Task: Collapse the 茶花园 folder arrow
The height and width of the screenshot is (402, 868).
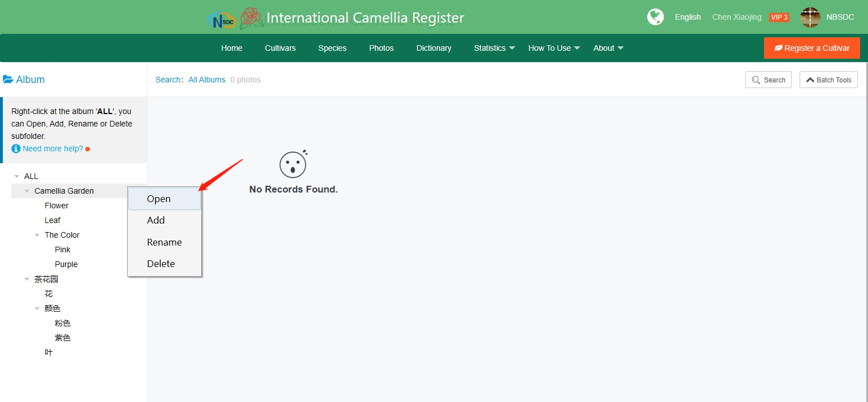Action: 27,279
